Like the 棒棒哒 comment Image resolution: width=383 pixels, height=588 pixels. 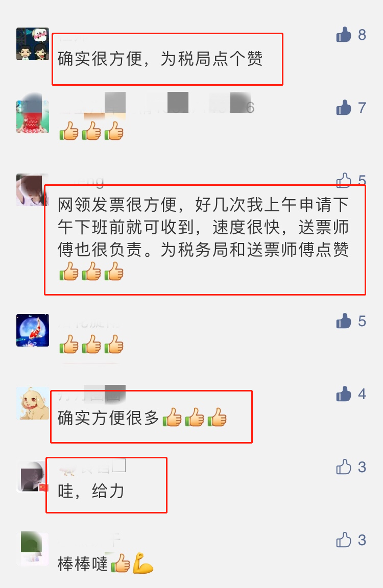click(343, 540)
